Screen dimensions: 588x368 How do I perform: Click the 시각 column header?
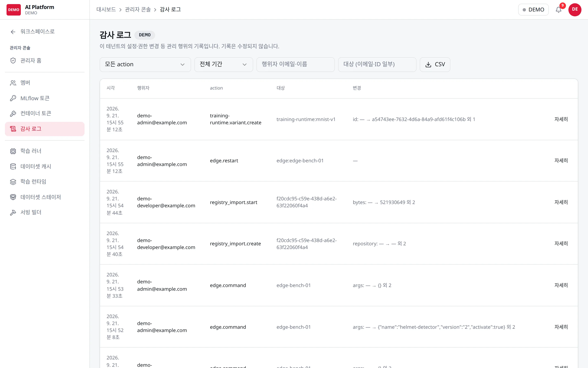pos(110,88)
